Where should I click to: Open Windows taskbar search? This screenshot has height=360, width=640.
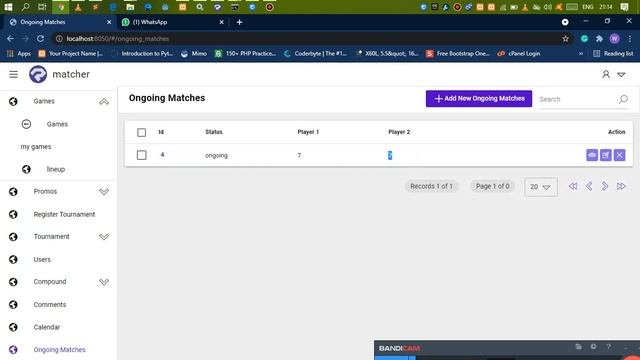point(25,7)
